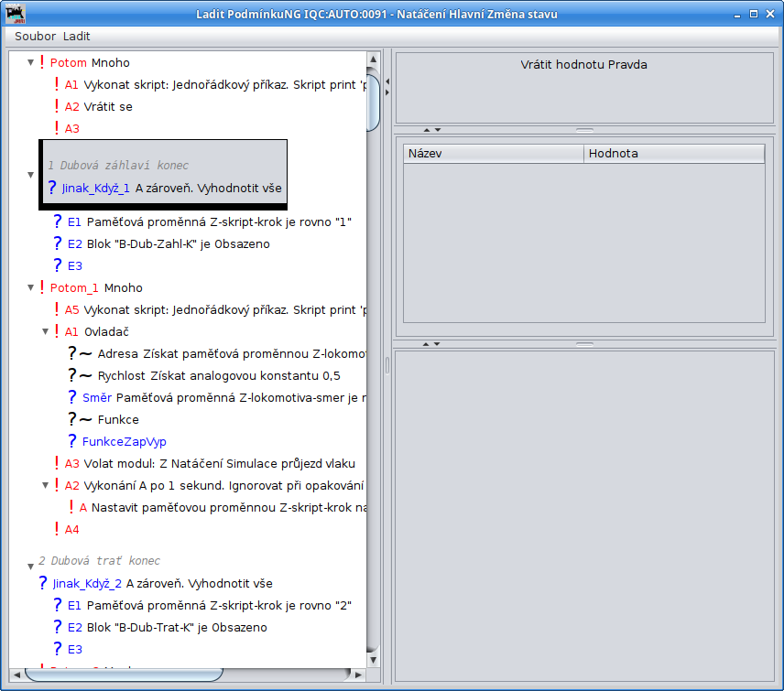The width and height of the screenshot is (784, 691).
Task: Click question icon next to Směr
Action: [72, 397]
